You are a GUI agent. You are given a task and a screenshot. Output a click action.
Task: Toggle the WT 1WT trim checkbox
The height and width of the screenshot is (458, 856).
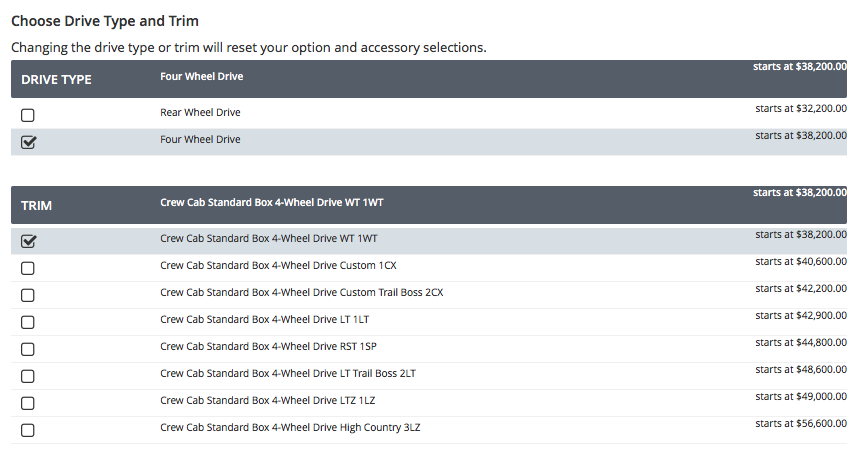coord(28,241)
